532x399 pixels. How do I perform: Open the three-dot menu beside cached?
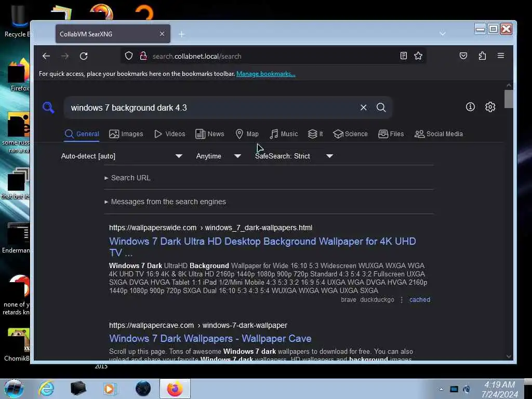402,300
